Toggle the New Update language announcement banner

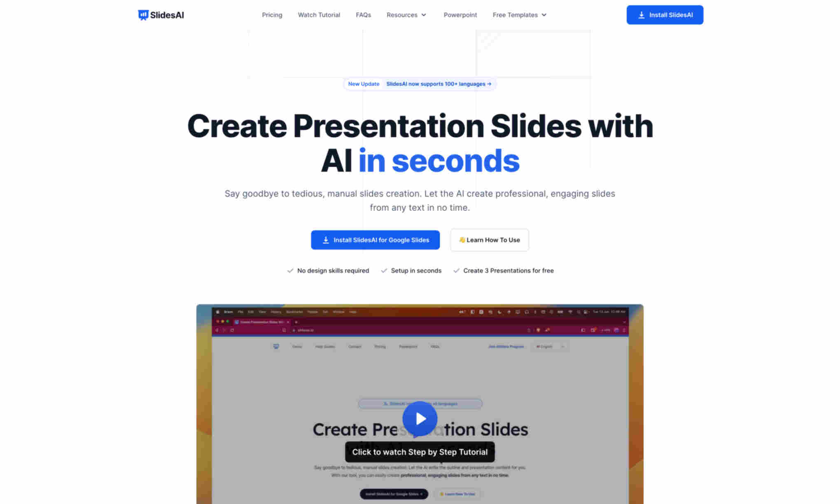[x=420, y=84]
